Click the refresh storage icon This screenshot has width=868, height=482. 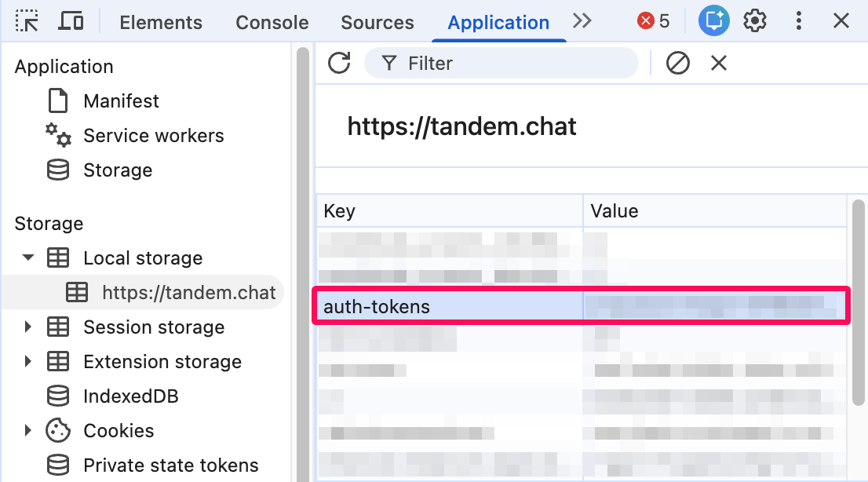pos(339,63)
